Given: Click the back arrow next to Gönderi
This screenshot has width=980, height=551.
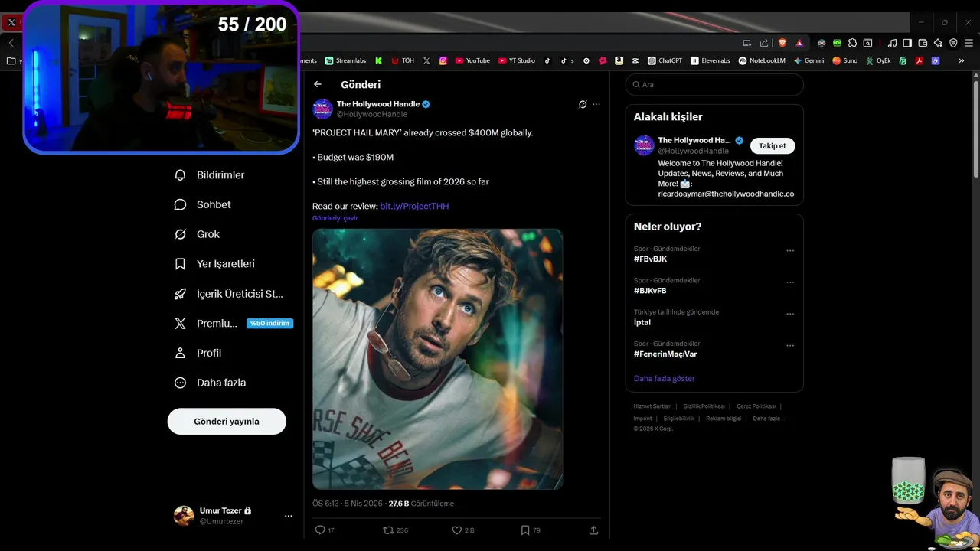Looking at the screenshot, I should point(318,84).
